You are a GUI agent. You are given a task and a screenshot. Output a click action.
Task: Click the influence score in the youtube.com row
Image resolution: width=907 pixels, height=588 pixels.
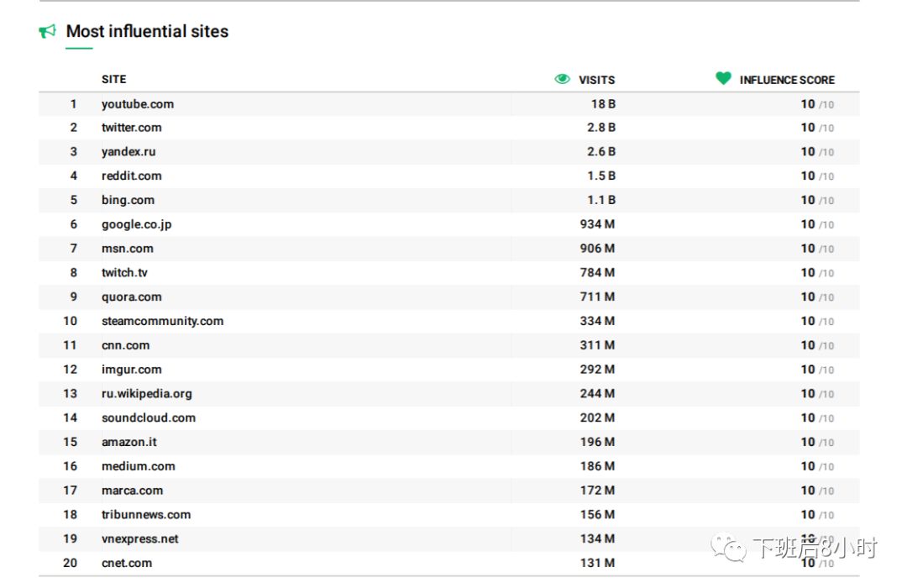point(817,104)
